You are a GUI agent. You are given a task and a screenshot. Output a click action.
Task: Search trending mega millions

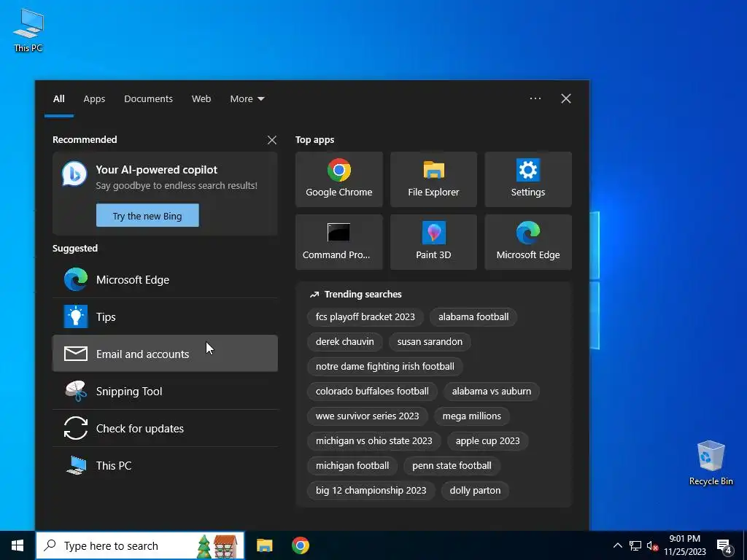point(472,416)
